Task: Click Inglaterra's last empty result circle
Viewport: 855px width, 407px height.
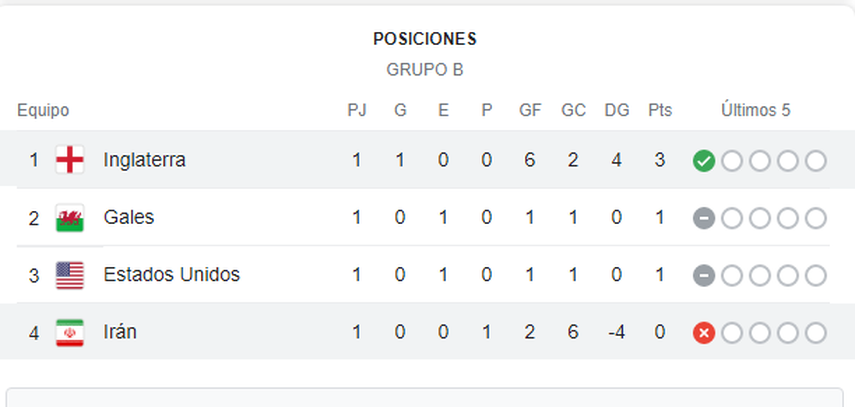Action: tap(816, 161)
